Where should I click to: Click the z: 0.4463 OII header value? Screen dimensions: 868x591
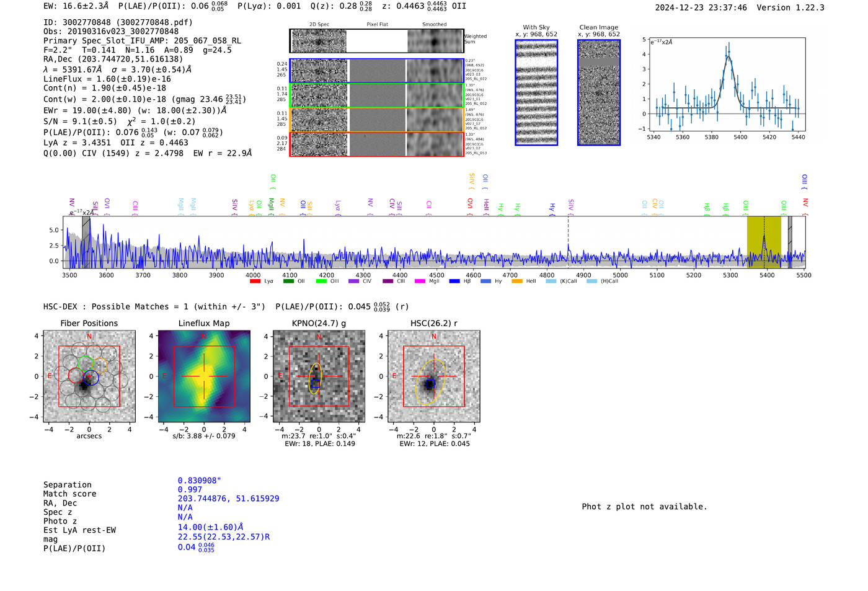(424, 6)
